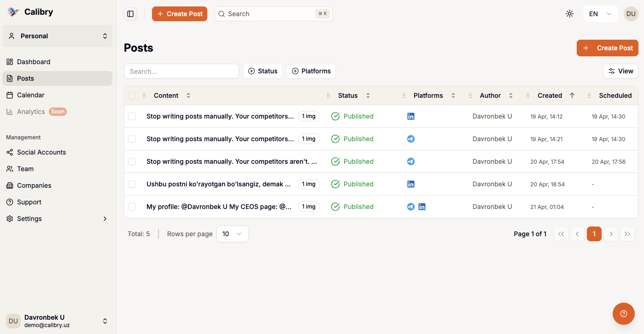Open the Platforms filter button
The height and width of the screenshot is (334, 644).
pos(311,71)
